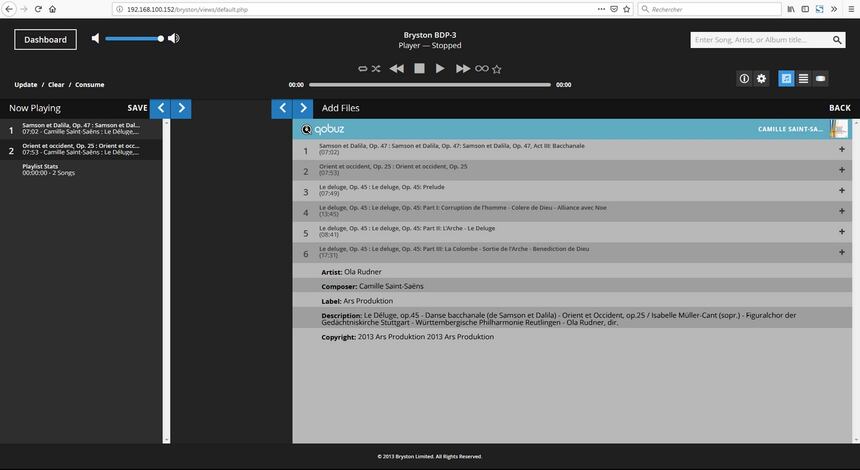Toggle Firefox sidebar icon
The image size is (860, 470).
805,9
